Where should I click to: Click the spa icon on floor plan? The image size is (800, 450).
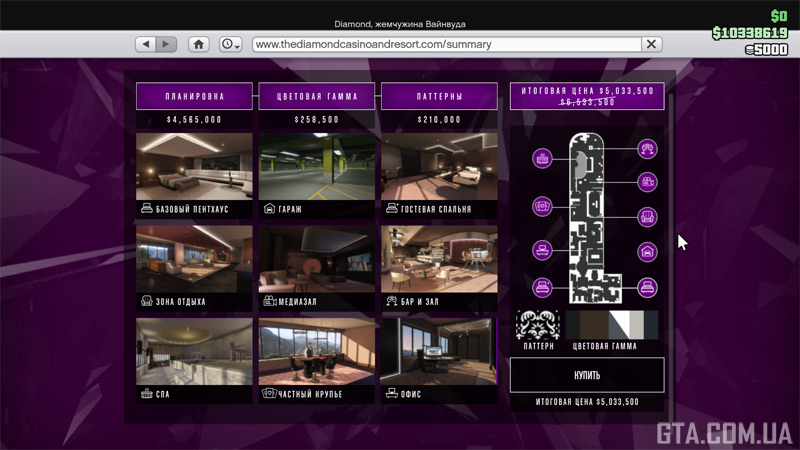point(542,157)
